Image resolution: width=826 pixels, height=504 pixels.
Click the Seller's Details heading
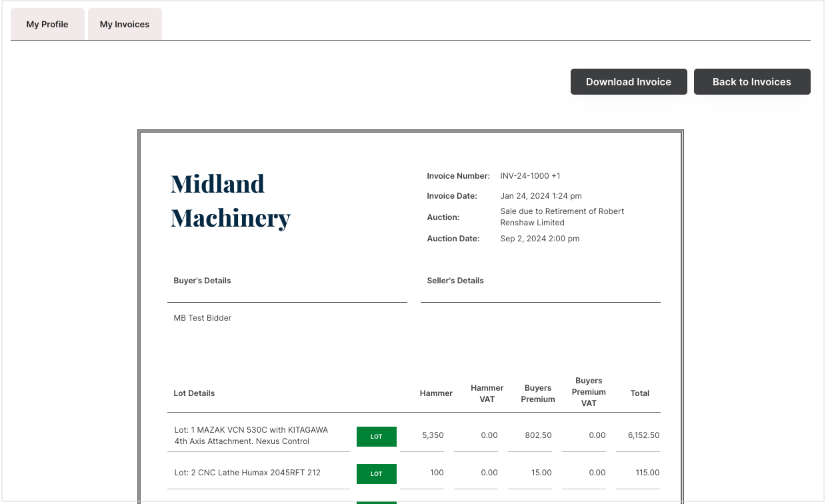455,281
